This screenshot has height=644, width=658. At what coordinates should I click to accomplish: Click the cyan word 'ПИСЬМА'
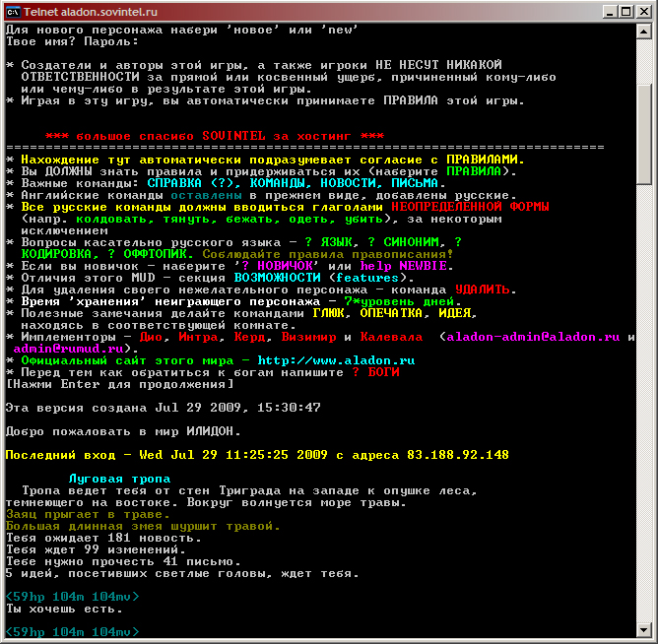click(415, 183)
